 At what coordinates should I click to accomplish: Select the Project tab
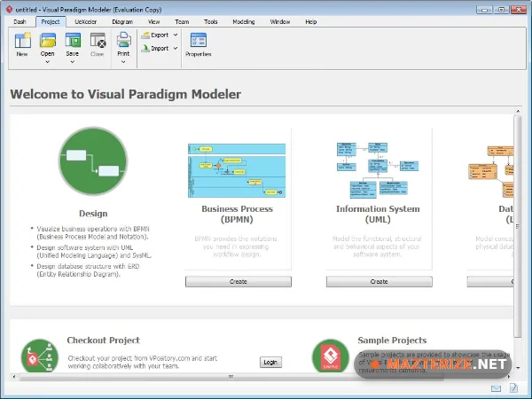pos(51,21)
